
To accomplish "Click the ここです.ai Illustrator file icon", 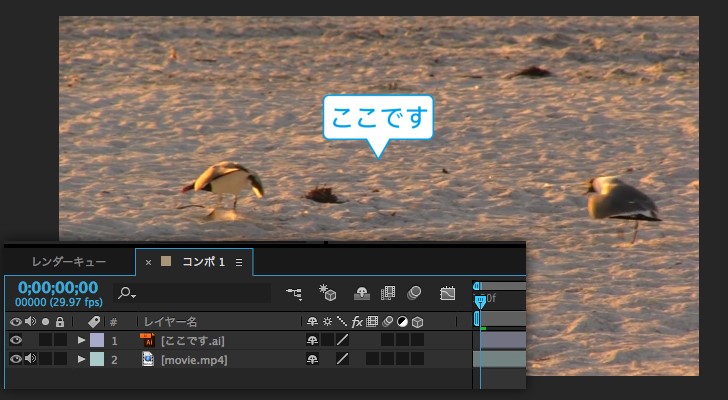I will pos(147,340).
